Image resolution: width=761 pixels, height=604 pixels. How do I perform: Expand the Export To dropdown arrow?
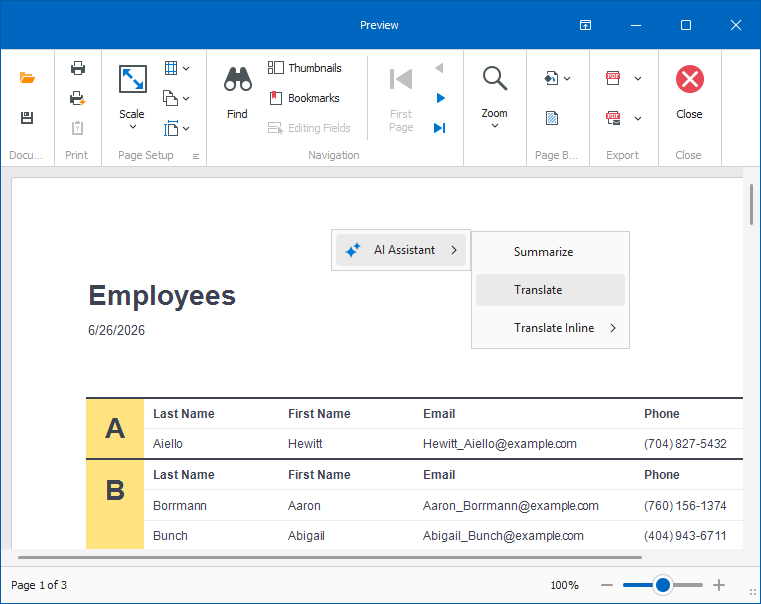[x=638, y=79]
